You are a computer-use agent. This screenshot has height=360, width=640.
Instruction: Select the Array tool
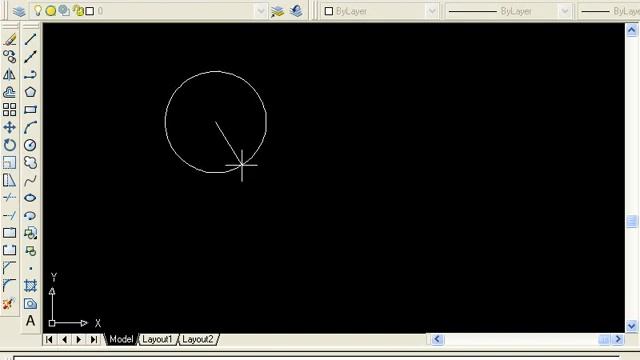pyautogui.click(x=9, y=109)
